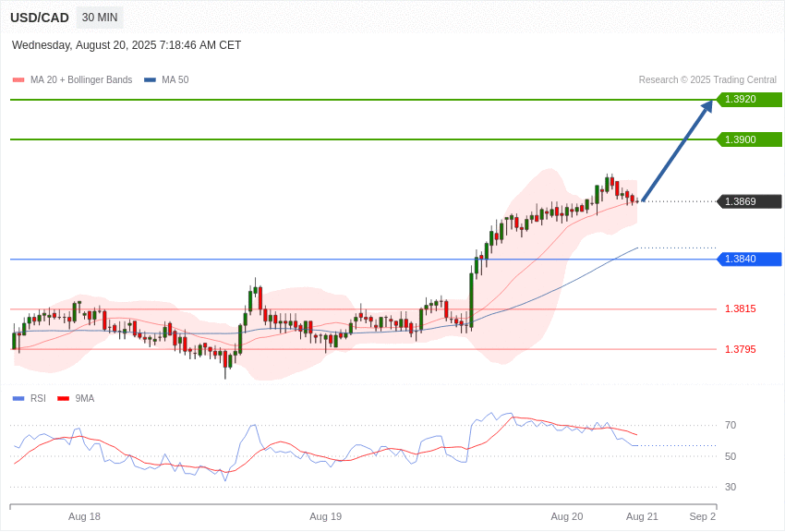This screenshot has height=532, width=785.
Task: Click the MA 20 + Bollinger Bands swatch
Action: click(18, 79)
